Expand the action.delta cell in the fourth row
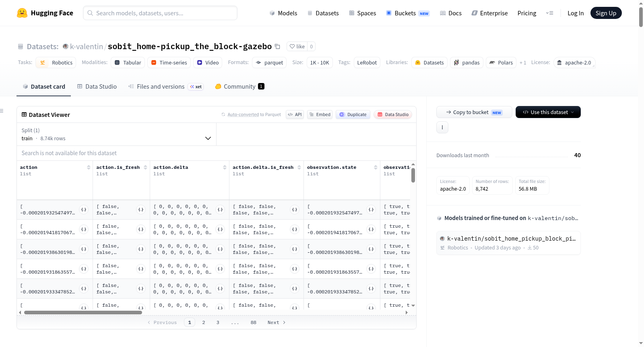The width and height of the screenshot is (644, 347). [x=220, y=269]
